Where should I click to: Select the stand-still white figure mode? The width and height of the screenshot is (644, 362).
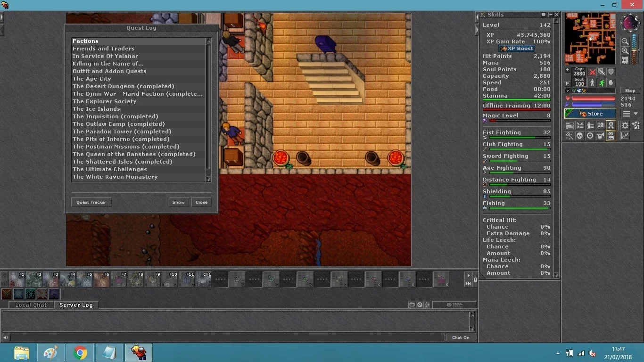click(592, 83)
